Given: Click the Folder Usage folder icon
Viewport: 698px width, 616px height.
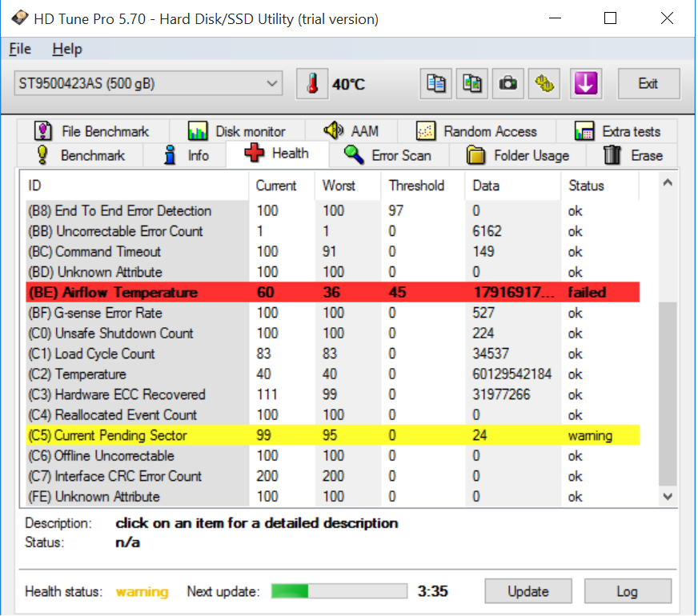Looking at the screenshot, I should click(475, 155).
